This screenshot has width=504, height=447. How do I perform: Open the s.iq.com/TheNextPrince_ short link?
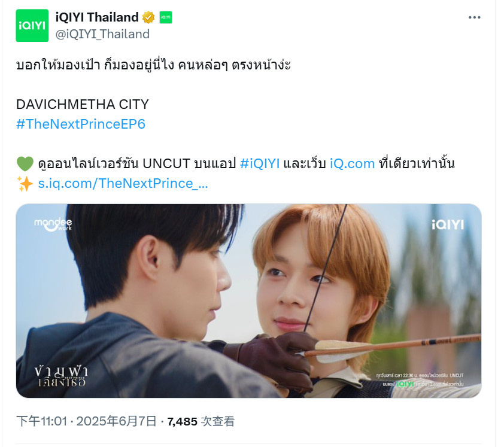(x=123, y=184)
